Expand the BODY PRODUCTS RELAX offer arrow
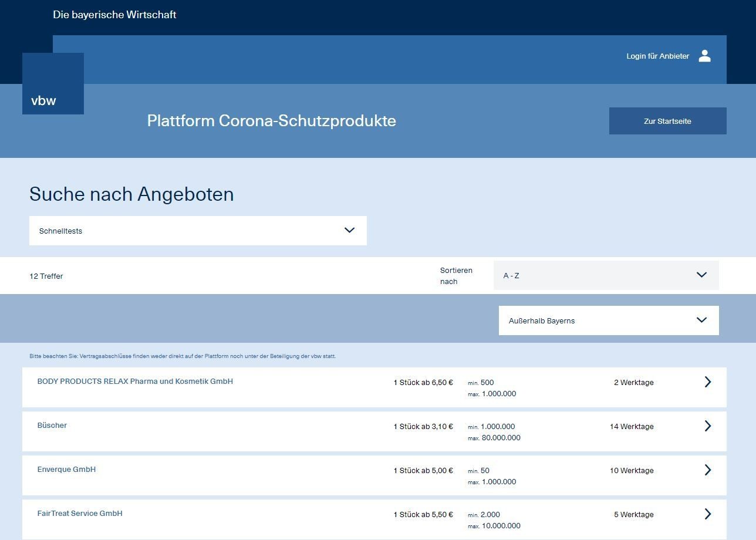The image size is (756, 540). coord(707,382)
